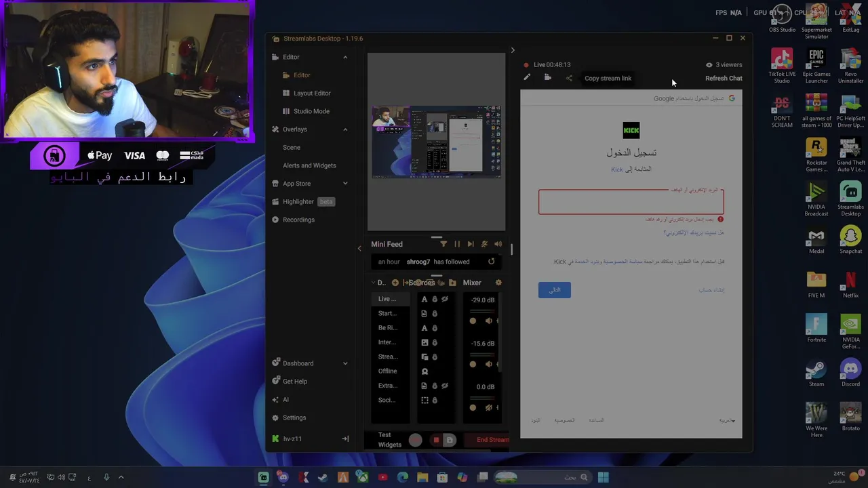Open Mixer settings gear

click(498, 283)
